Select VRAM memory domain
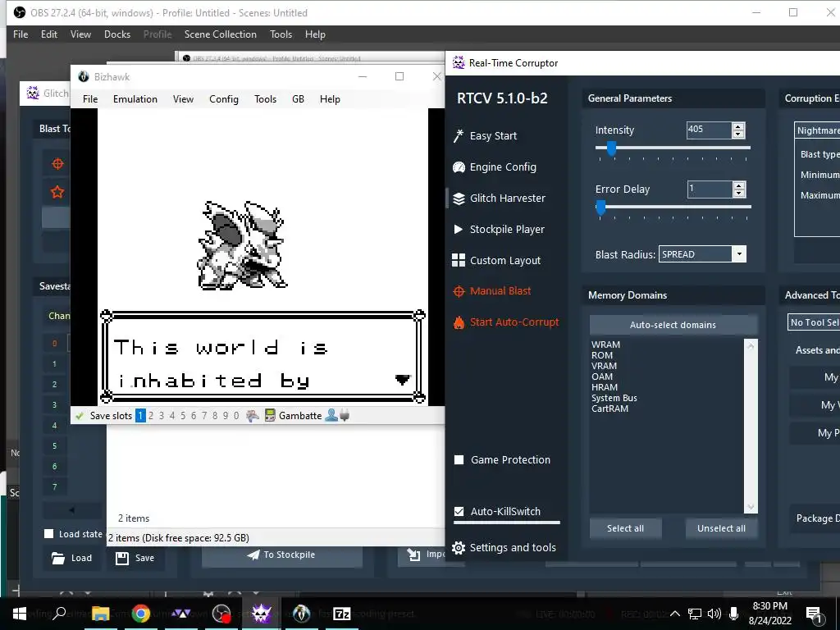This screenshot has height=630, width=840. [x=604, y=366]
